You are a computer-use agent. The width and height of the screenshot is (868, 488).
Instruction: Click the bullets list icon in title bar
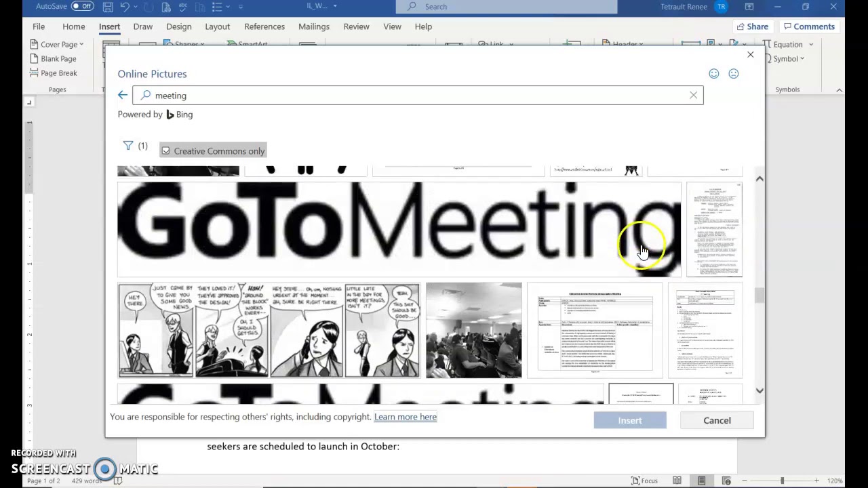(x=217, y=7)
